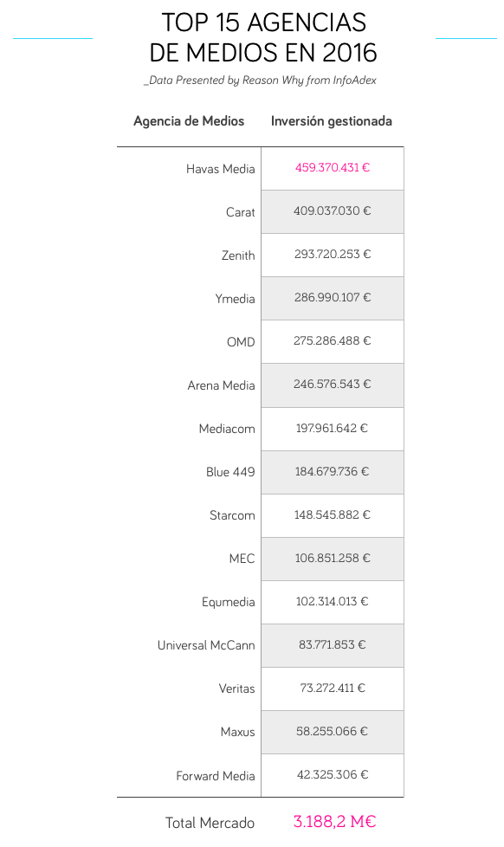Viewport: 504px width, 847px height.
Task: Select the pink 459.370.431 € value
Action: (333, 167)
